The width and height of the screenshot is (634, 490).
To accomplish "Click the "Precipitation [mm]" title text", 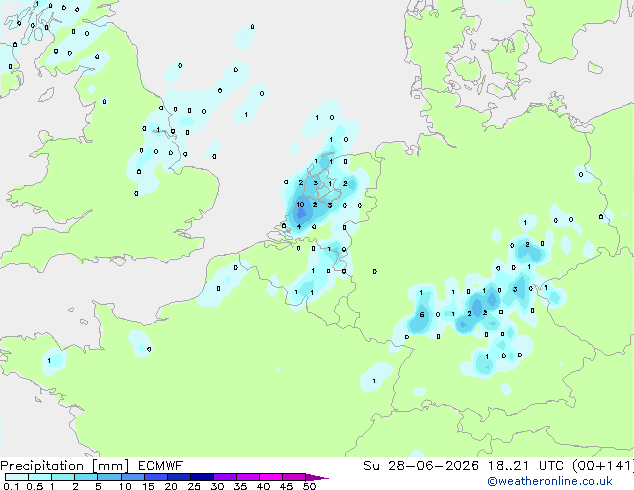I will click(x=65, y=466).
